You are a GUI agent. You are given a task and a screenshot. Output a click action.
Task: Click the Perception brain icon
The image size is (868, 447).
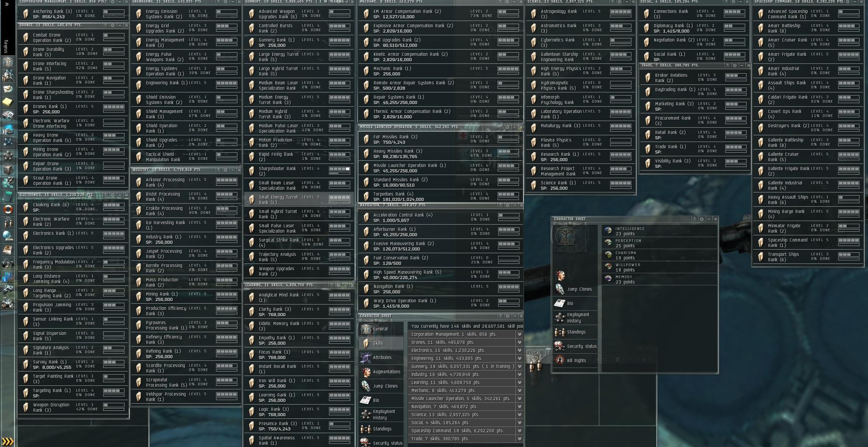pos(608,243)
